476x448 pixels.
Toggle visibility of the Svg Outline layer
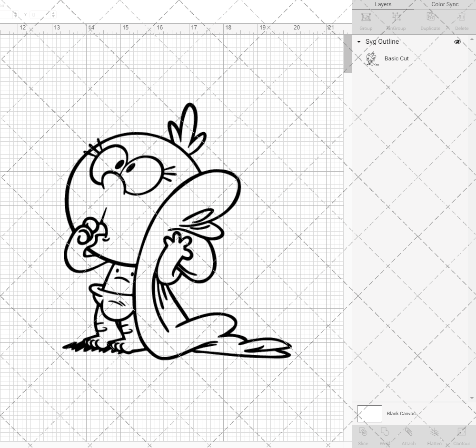pos(457,42)
